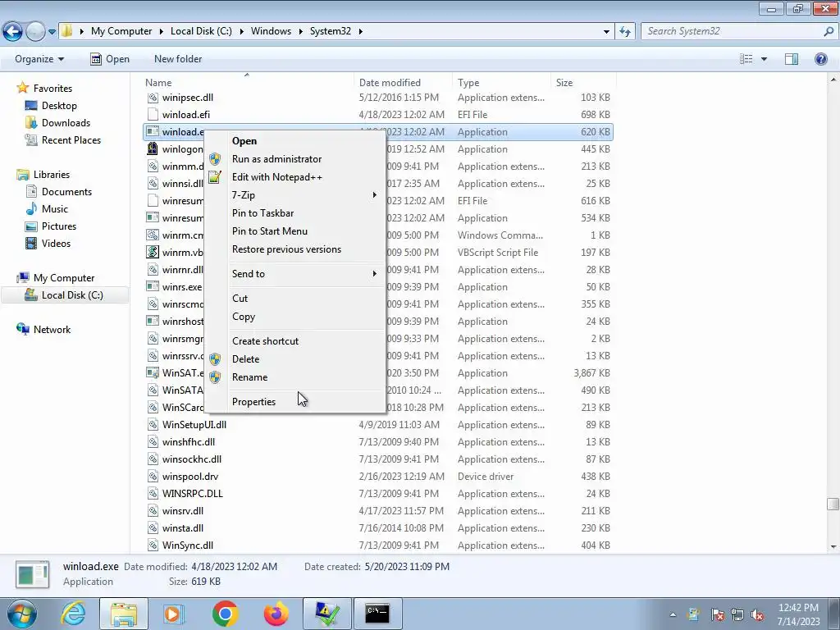Click the Windows breadcrumb in address bar
This screenshot has width=840, height=630.
coord(271,31)
